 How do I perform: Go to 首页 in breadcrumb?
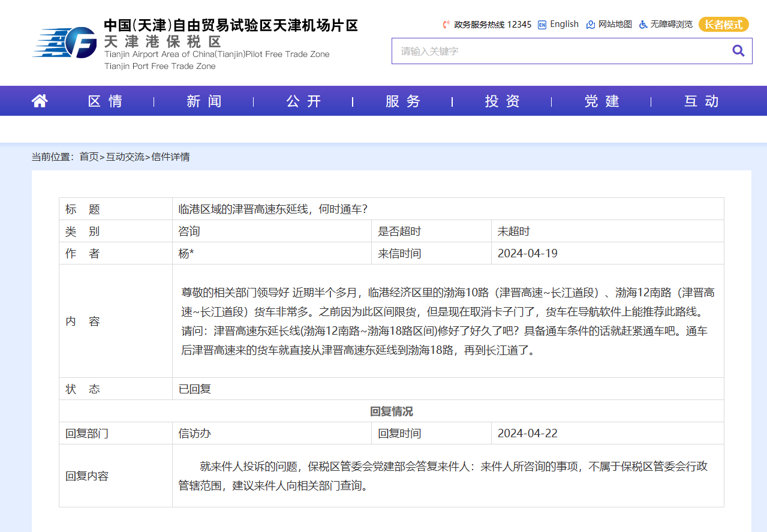[89, 157]
